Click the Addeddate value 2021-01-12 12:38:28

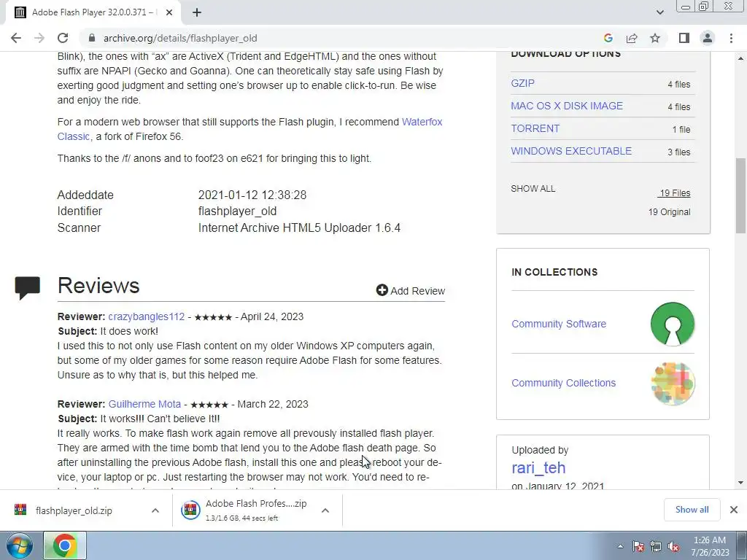coord(252,195)
